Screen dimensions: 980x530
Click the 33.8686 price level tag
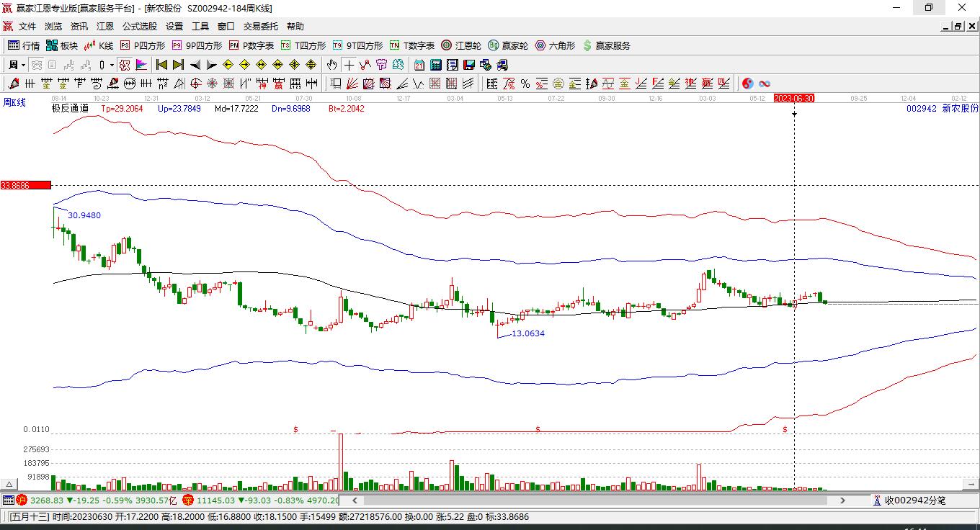tap(25, 185)
